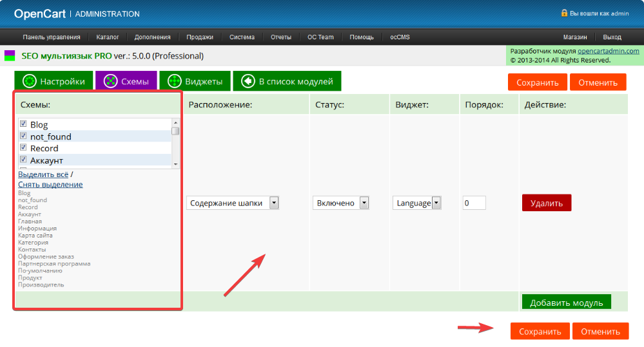Viewport: 644px width, 347px height.
Task: Click the Выделить всё link
Action: [43, 174]
